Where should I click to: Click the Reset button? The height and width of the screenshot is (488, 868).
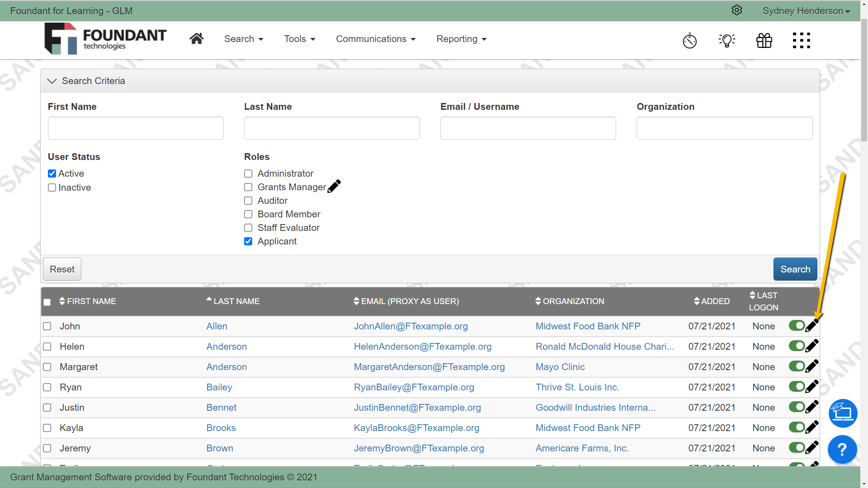62,269
